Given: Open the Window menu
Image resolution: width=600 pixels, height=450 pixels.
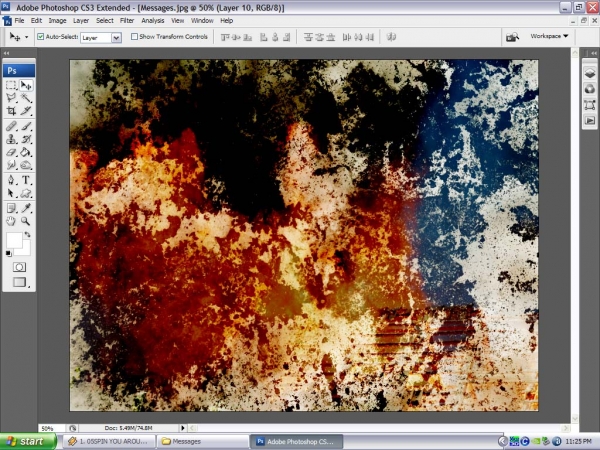Looking at the screenshot, I should click(202, 21).
